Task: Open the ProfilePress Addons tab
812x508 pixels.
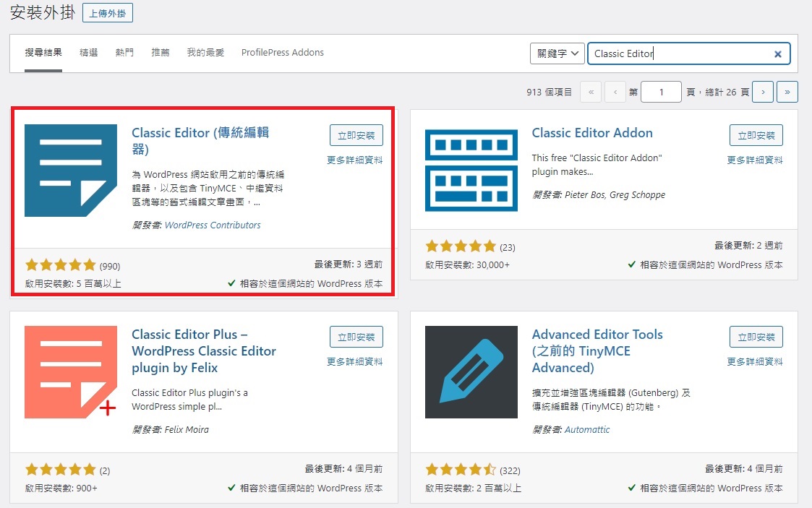Action: point(282,52)
